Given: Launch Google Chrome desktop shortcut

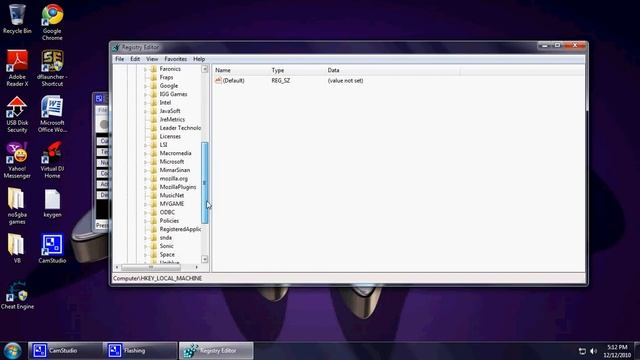Looking at the screenshot, I should click(52, 22).
